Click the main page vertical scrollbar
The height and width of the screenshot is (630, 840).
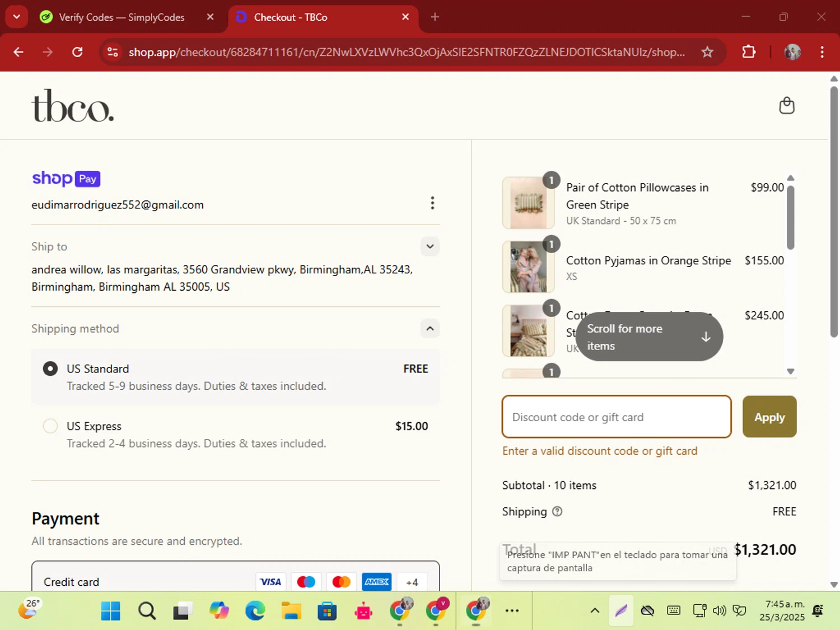pos(834,212)
